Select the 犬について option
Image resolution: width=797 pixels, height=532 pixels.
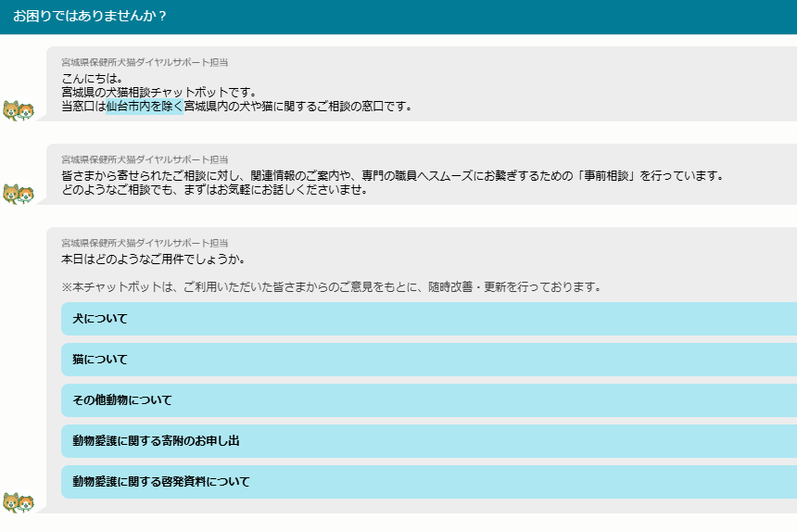[x=428, y=319]
